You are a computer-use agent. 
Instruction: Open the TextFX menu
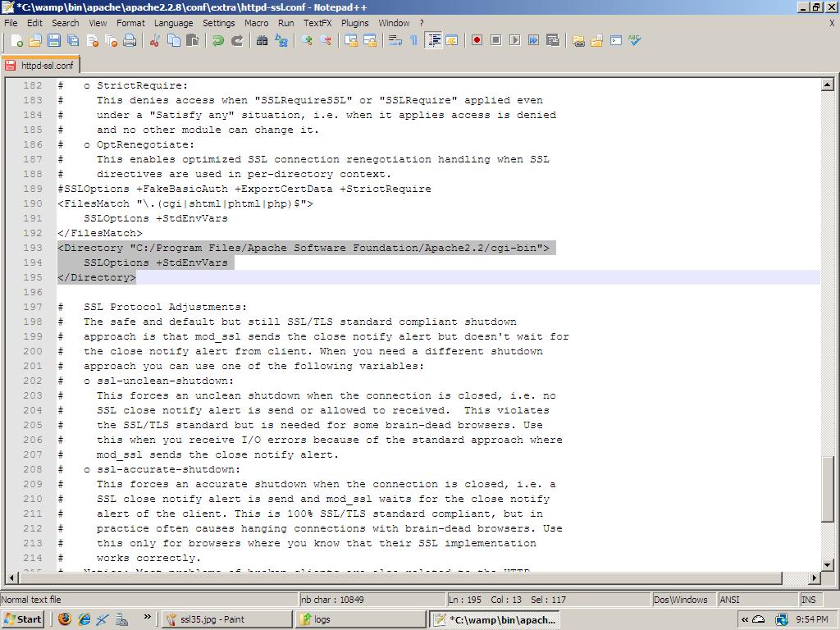point(317,23)
